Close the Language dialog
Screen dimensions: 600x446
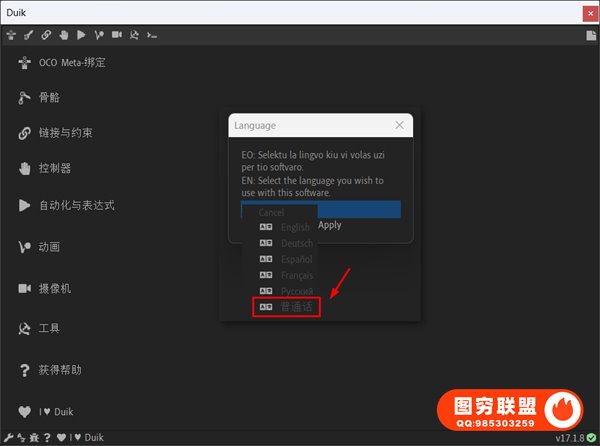399,126
